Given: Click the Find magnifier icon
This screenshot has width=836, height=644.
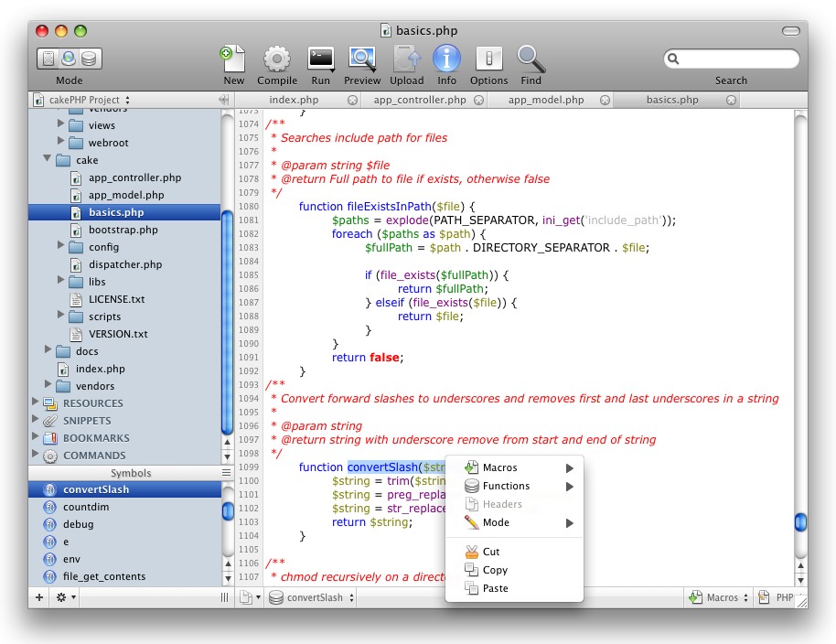Looking at the screenshot, I should point(531,59).
